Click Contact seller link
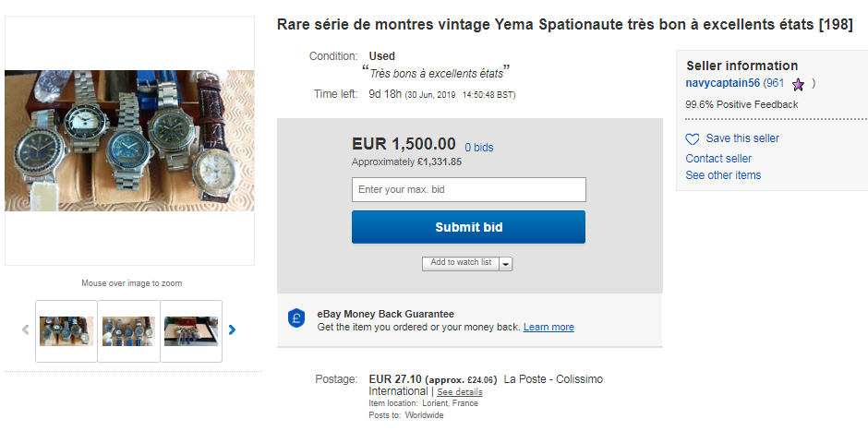The height and width of the screenshot is (431, 868). [718, 159]
